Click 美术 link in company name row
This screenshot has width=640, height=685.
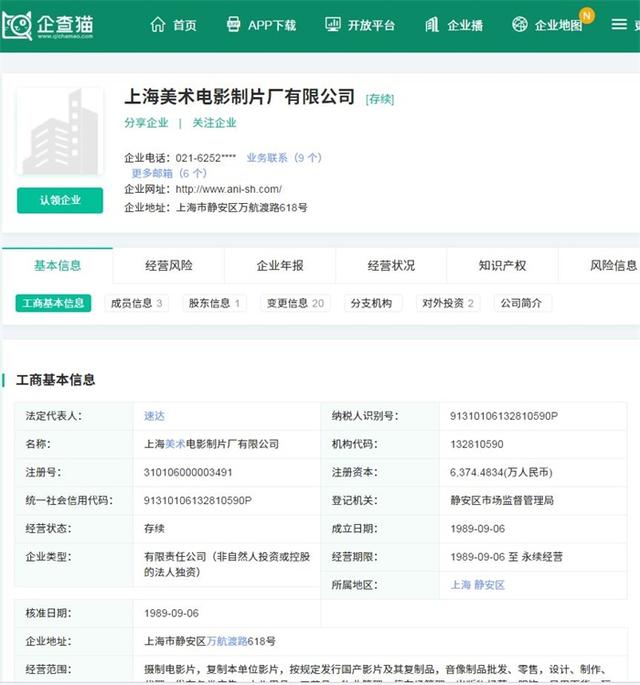176,444
